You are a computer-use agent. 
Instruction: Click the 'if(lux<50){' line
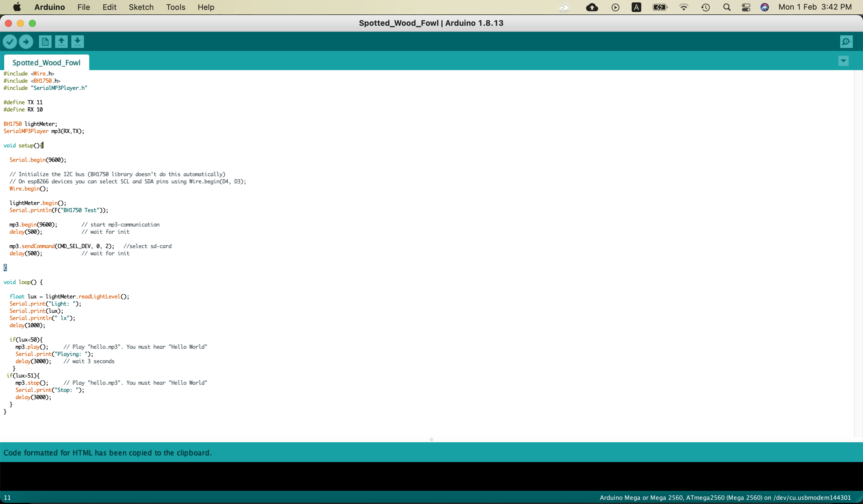[26, 340]
